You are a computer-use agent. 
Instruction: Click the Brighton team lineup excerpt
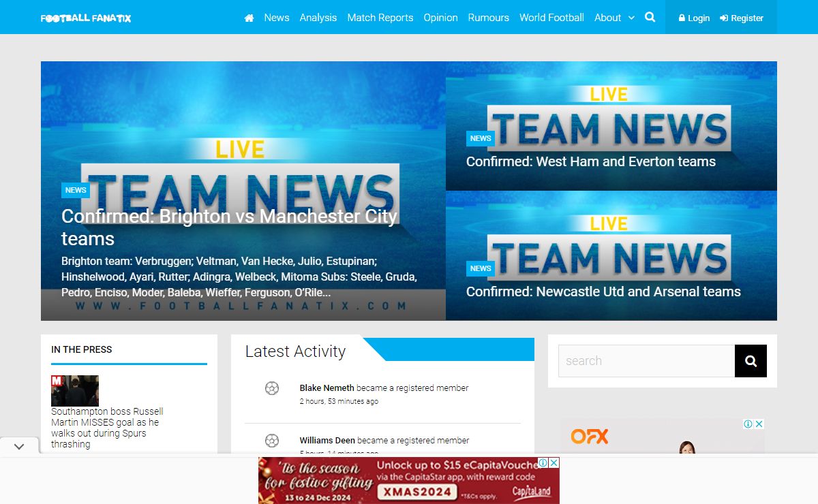(239, 277)
